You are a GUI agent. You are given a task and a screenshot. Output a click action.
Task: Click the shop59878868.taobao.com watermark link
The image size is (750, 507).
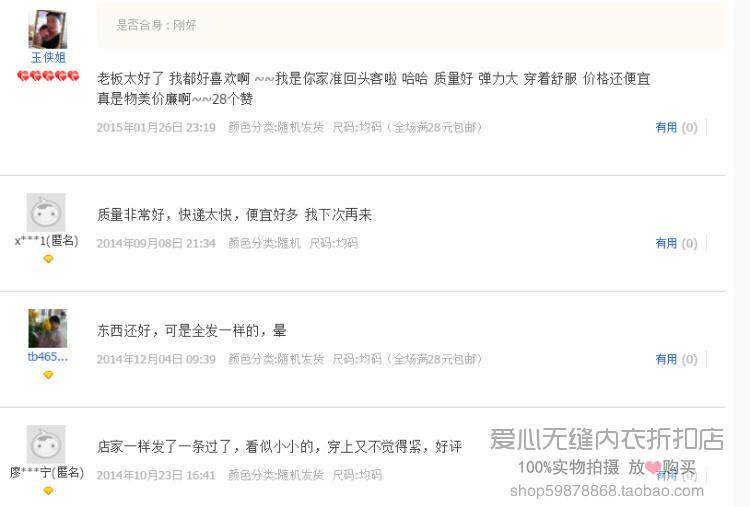pos(607,491)
